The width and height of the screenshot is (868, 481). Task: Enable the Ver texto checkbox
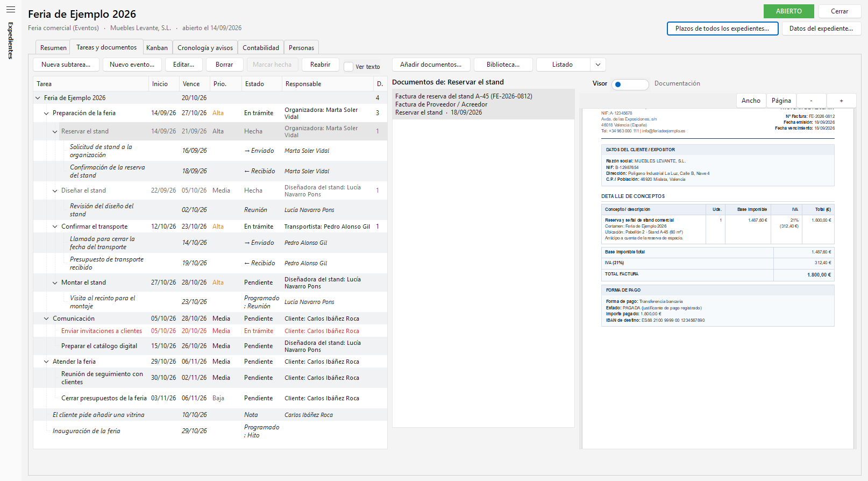click(x=348, y=67)
